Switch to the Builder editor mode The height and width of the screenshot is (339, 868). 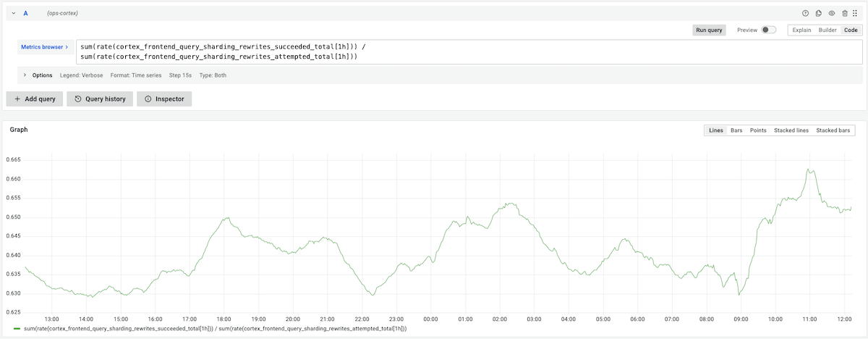(827, 30)
